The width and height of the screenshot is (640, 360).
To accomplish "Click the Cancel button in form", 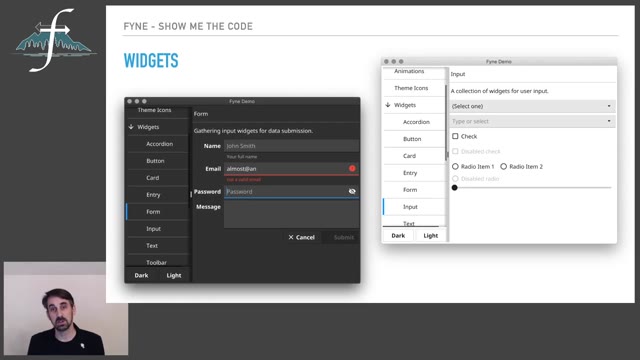I will [302, 237].
